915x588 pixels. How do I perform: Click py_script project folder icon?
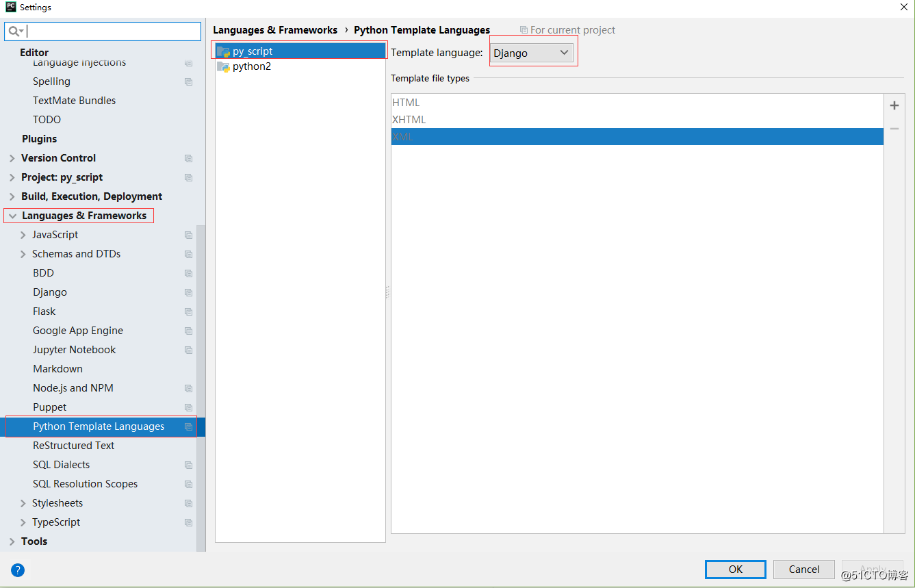click(x=223, y=51)
